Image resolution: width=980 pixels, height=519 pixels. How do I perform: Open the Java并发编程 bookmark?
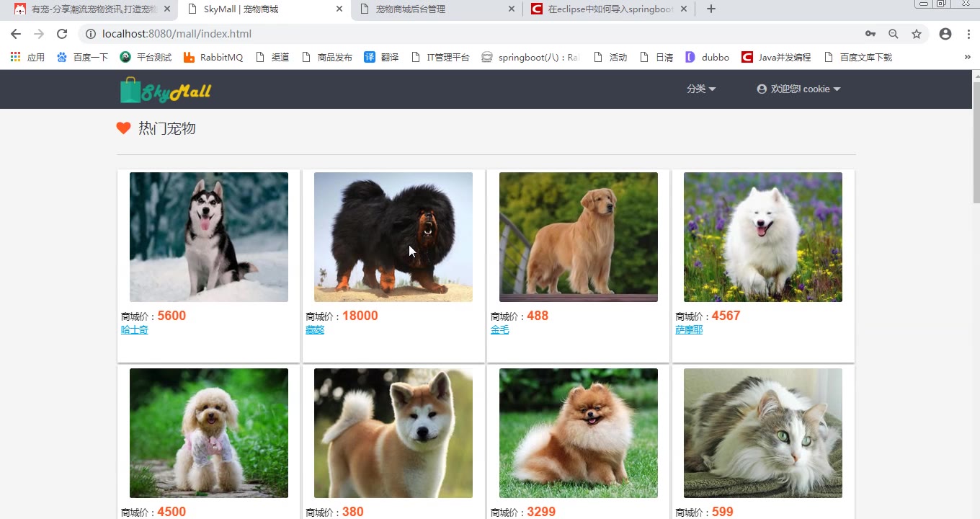click(776, 57)
